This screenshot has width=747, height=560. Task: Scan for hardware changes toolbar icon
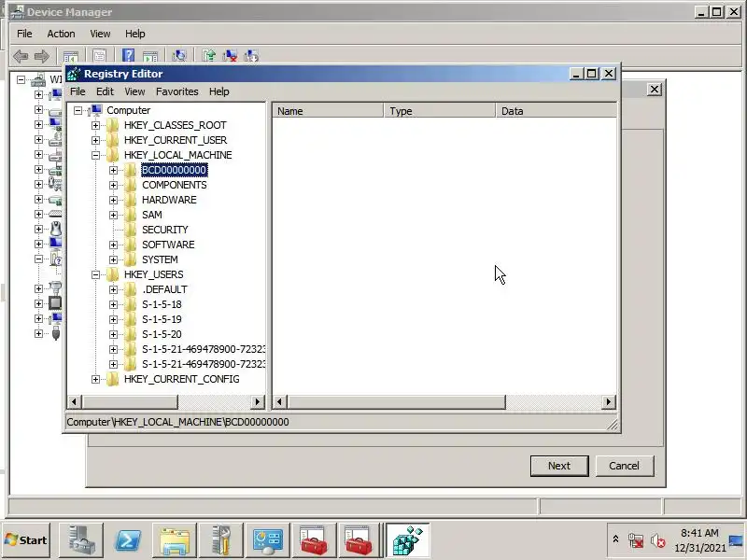(x=179, y=56)
